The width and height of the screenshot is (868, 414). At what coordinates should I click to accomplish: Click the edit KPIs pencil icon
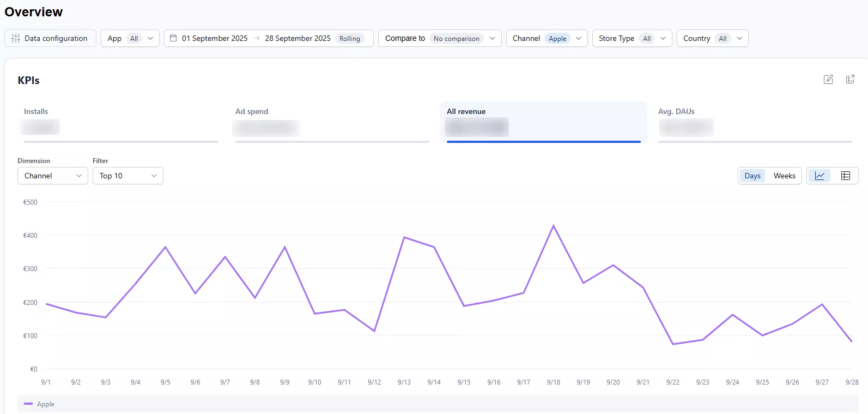[x=828, y=80]
